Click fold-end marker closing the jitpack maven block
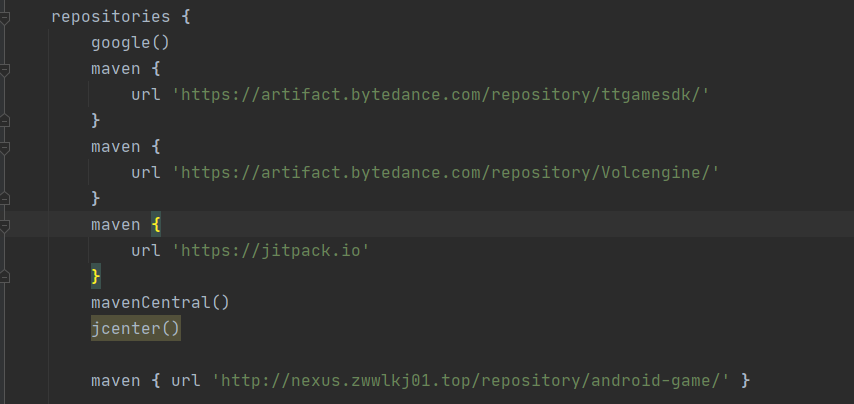This screenshot has height=404, width=854. pos(4,276)
